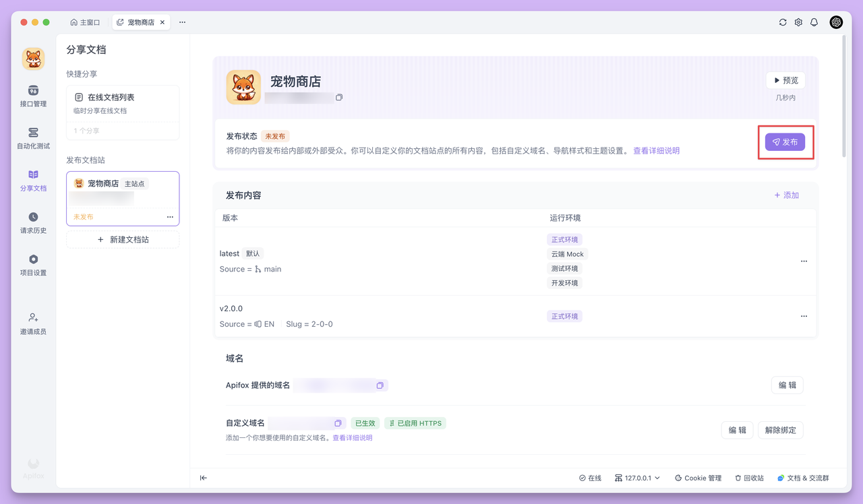
Task: Select 宠物商店 主站点 card
Action: [x=123, y=198]
